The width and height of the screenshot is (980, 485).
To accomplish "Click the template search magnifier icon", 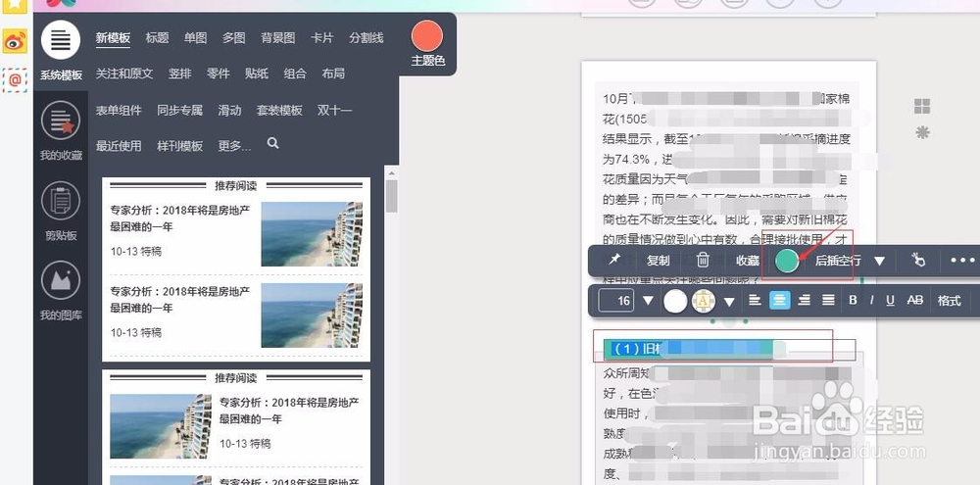I will 272,143.
